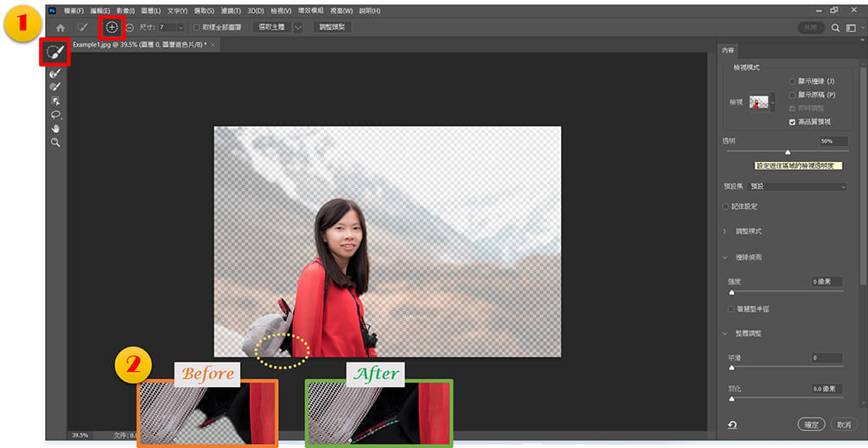Click the reset workspace arrow icon
Viewport: 868px width, 448px height.
click(731, 423)
